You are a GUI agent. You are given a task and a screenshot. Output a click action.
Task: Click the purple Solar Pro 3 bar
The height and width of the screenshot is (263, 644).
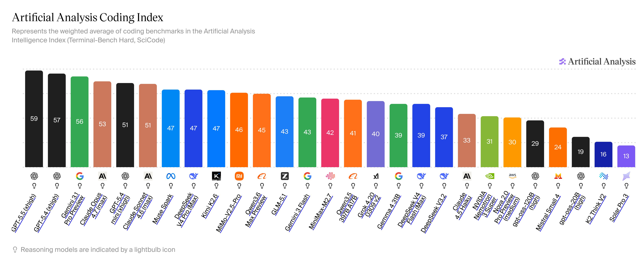(x=626, y=156)
